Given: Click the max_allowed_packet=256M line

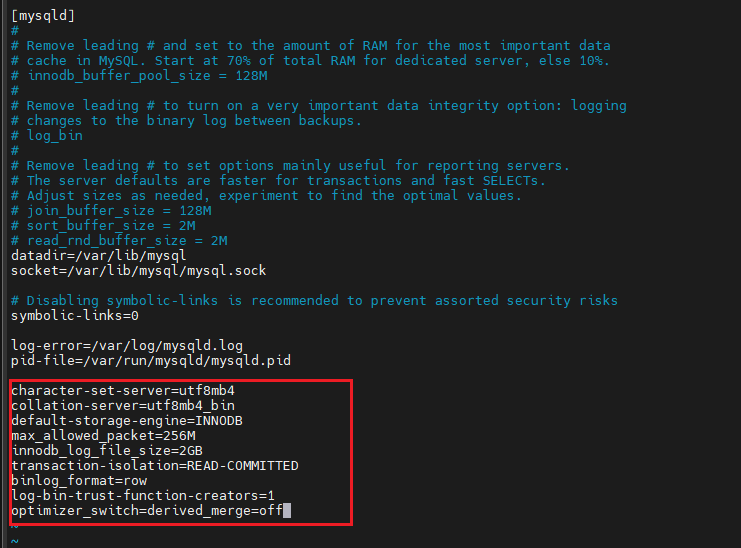Looking at the screenshot, I should pos(103,436).
